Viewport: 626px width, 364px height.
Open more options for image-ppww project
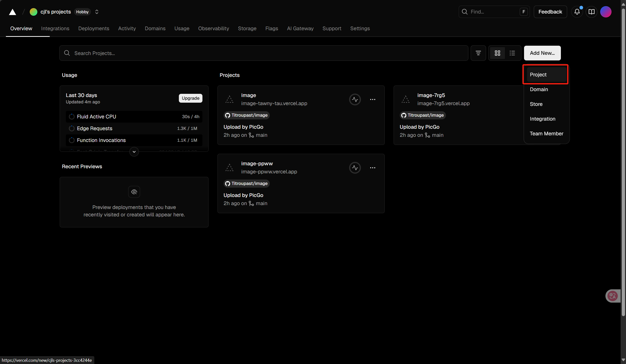(372, 168)
